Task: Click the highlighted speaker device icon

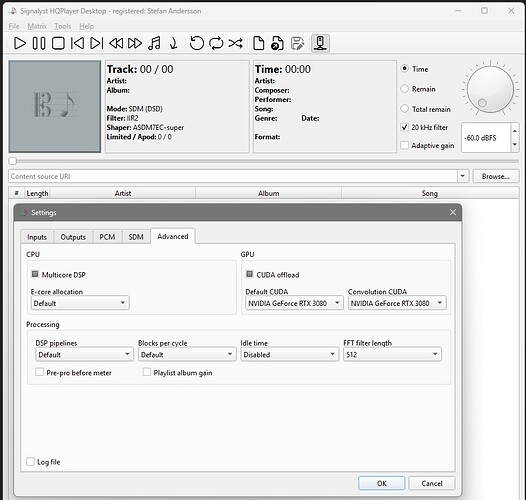Action: (x=320, y=43)
